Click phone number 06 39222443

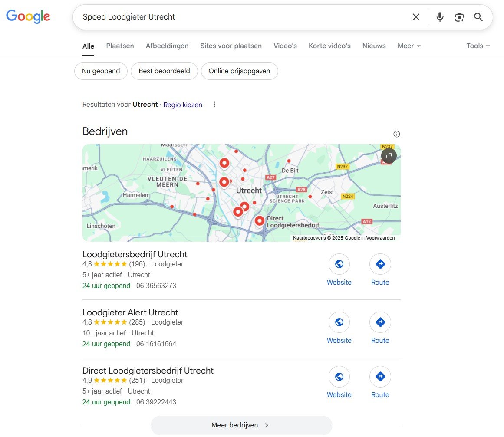[x=156, y=402]
